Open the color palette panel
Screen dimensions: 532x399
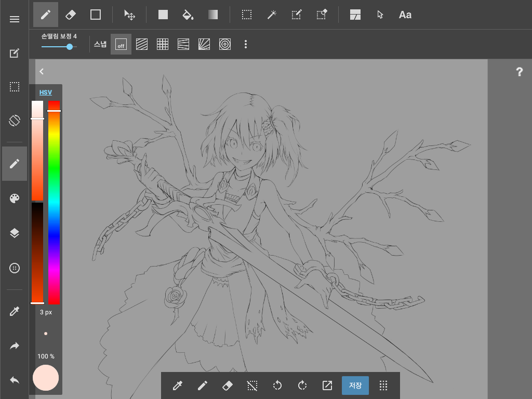pos(15,198)
